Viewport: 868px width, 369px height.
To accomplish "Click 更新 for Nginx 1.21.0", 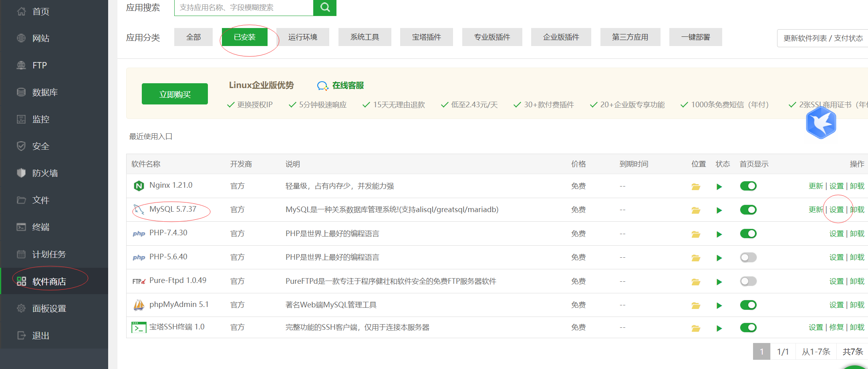I will [816, 186].
